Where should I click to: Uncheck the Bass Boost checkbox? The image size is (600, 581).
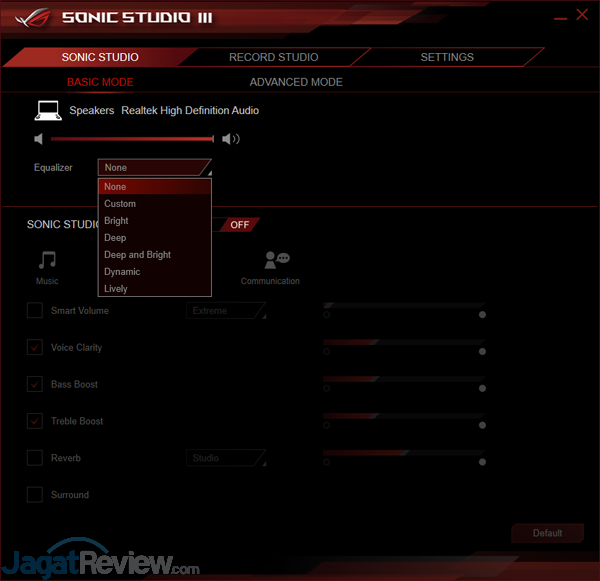(x=35, y=384)
